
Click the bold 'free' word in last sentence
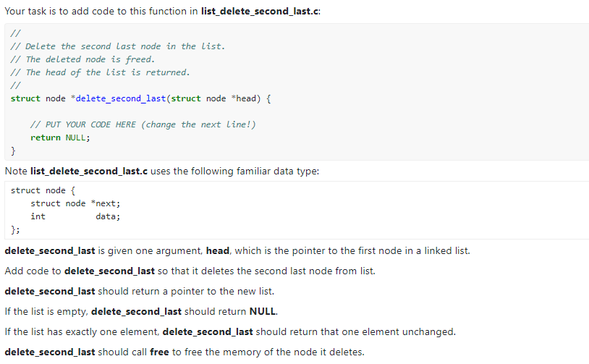point(159,352)
